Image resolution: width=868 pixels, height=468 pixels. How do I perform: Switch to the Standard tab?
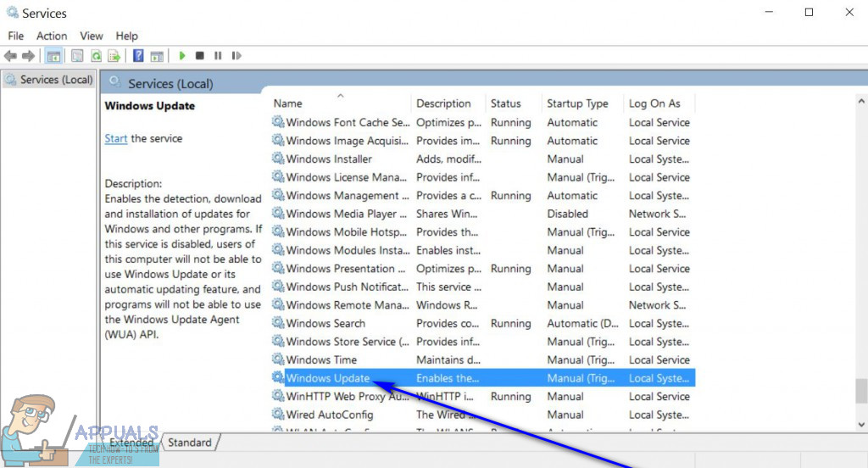coord(190,443)
